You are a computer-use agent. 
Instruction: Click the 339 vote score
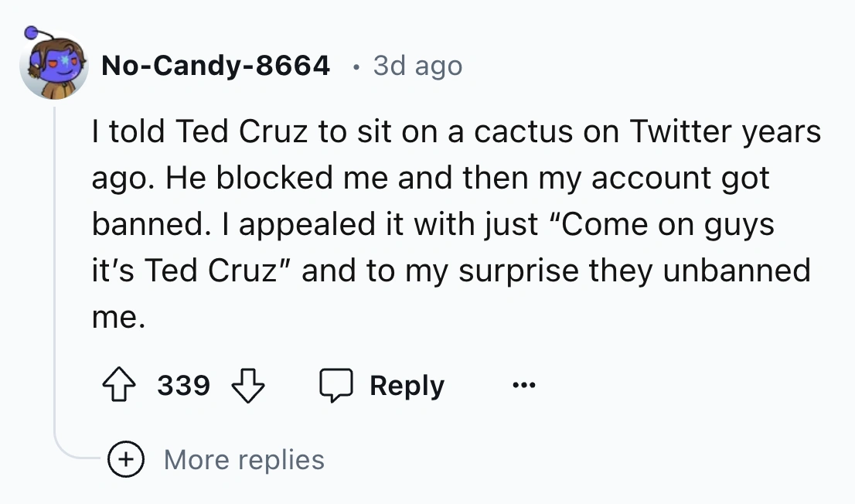point(184,385)
